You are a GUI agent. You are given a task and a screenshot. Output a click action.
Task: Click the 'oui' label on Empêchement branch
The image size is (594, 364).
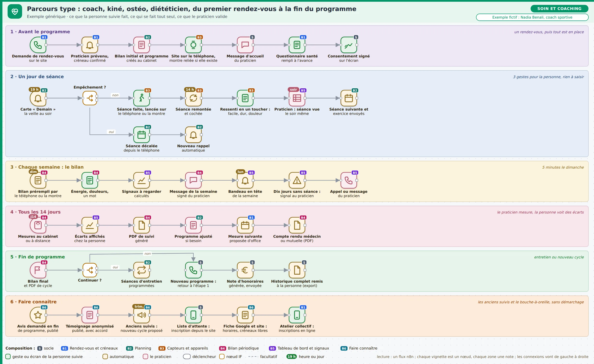[x=111, y=132]
